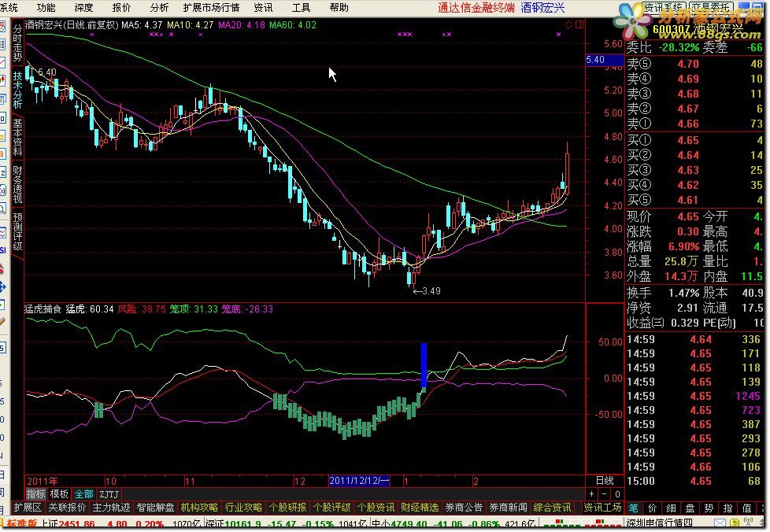
Task: Select the 势 tab in quote panel
Action: coord(709,508)
